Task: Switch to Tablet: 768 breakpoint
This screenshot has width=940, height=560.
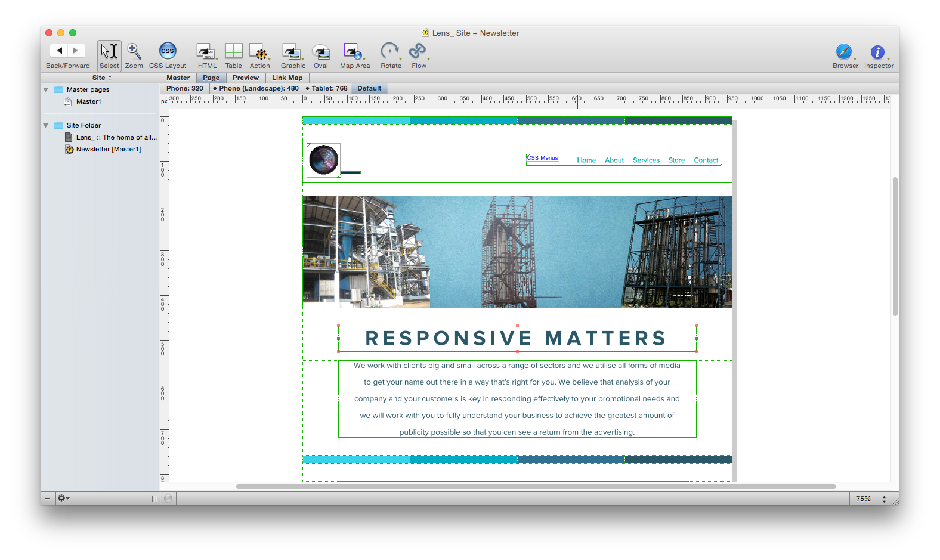Action: click(x=327, y=88)
